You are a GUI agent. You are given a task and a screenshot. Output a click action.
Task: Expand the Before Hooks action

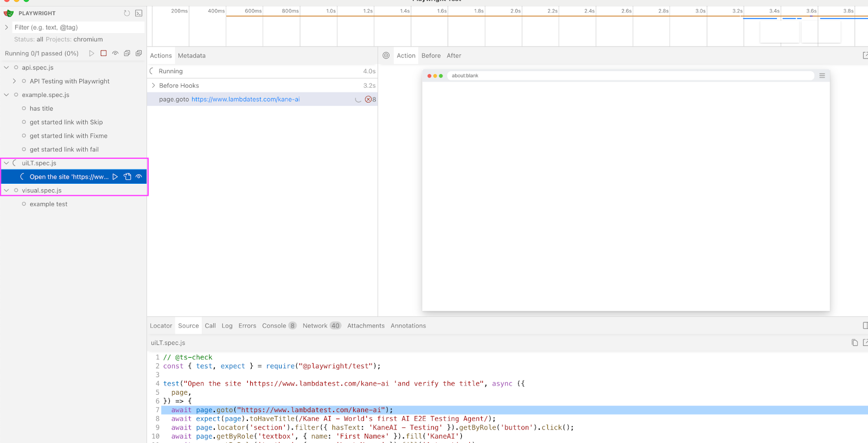point(154,86)
